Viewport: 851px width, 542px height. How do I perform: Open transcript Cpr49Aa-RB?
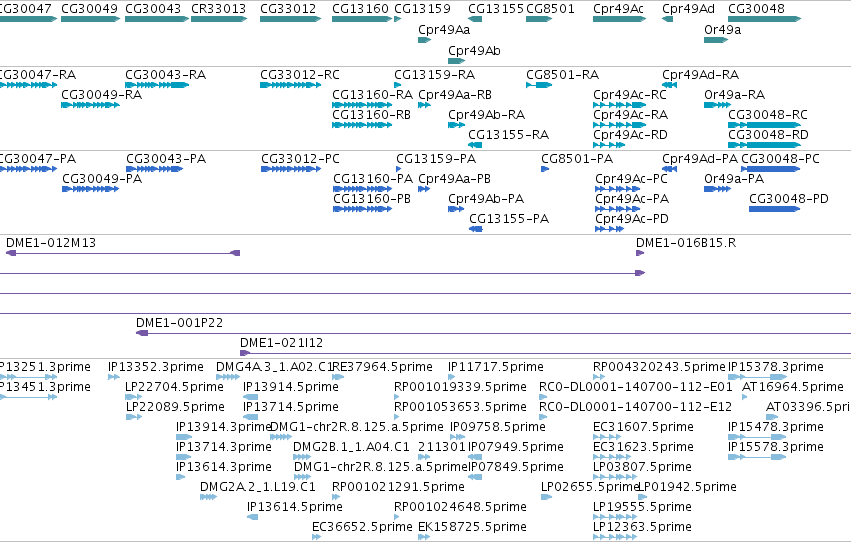(424, 105)
